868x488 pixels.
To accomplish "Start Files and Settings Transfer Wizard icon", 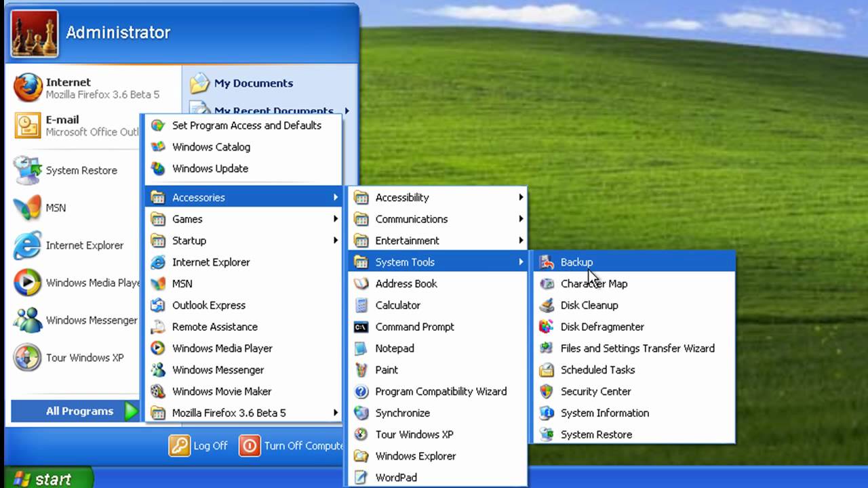I will click(547, 348).
